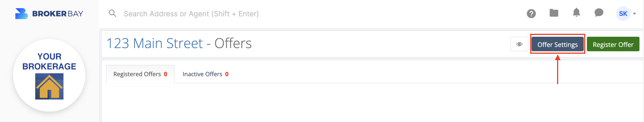Click the SK user avatar
The image size is (644, 122).
(x=623, y=14)
